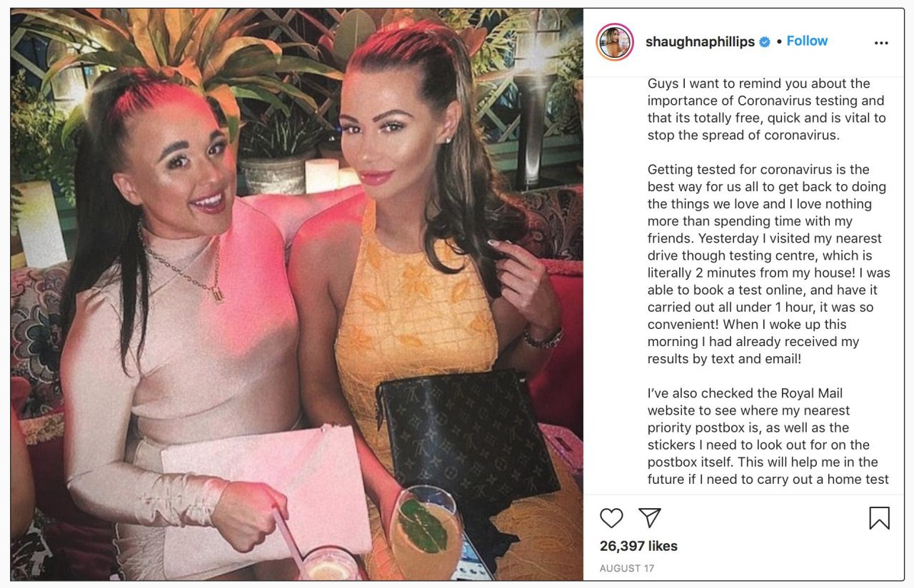
Task: Open the shaughnaphillips username link
Action: (700, 42)
